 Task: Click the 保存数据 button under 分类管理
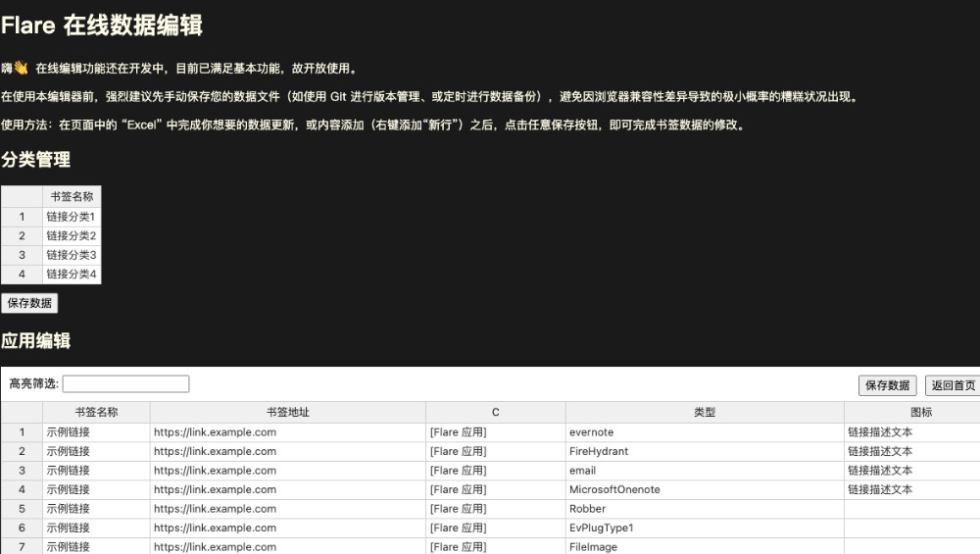[29, 303]
